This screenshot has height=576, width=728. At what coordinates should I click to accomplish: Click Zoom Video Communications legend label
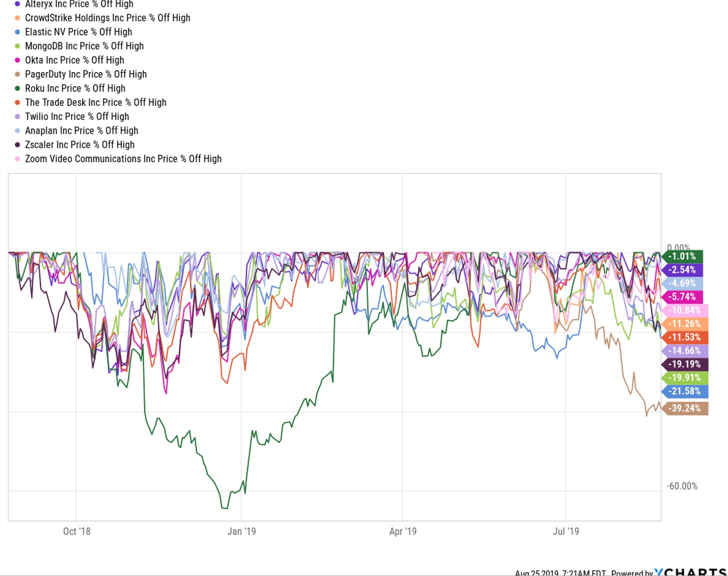pyautogui.click(x=123, y=159)
